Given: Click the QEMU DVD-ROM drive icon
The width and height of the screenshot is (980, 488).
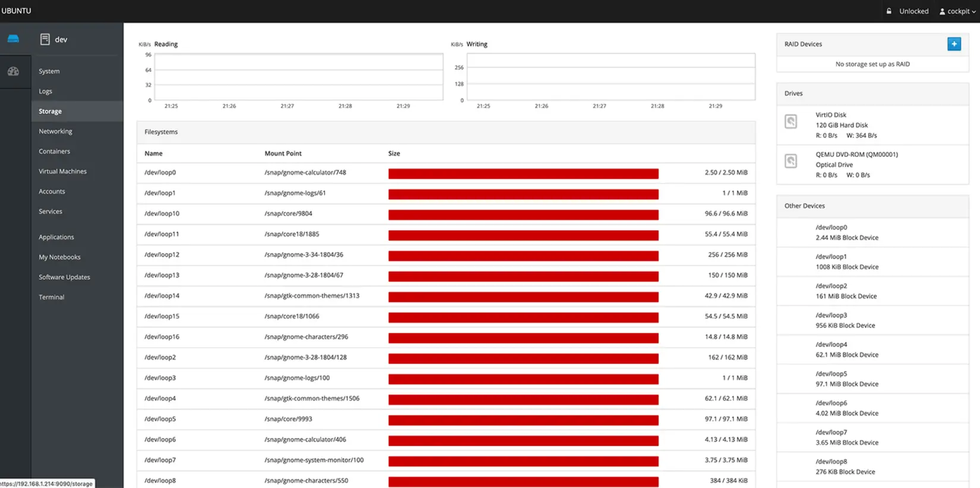Looking at the screenshot, I should coord(791,161).
